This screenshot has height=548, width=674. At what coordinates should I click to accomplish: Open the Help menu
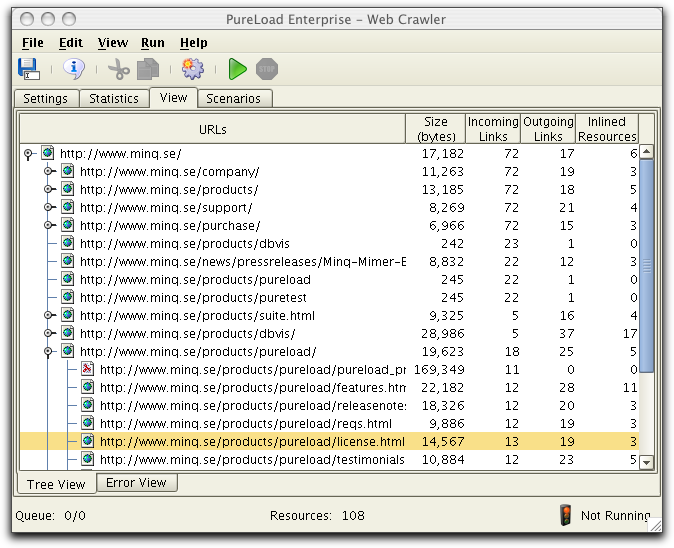point(193,43)
